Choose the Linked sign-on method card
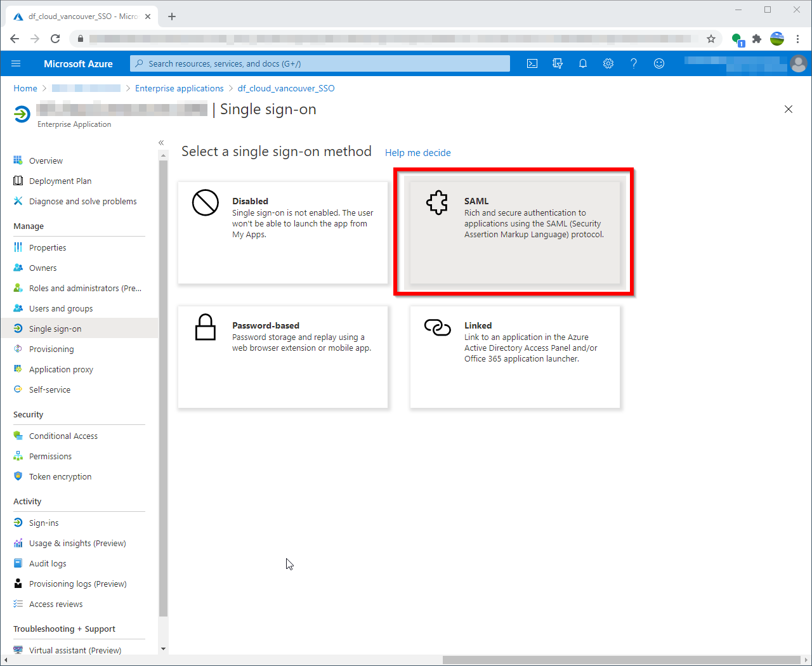The height and width of the screenshot is (666, 812). pos(514,356)
